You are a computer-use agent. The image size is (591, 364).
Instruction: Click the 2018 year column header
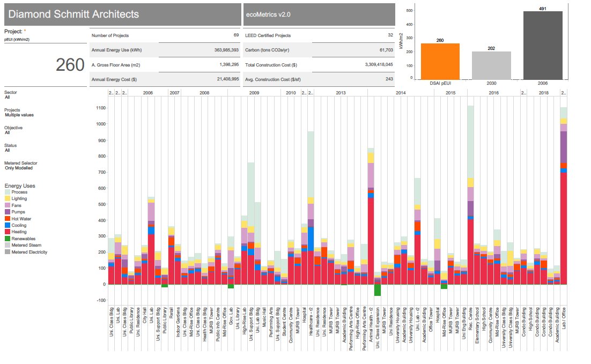(x=543, y=93)
